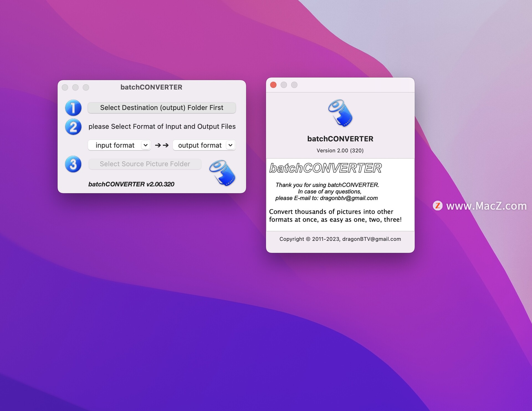
Task: Click the film roll logo in main window
Action: [x=222, y=173]
